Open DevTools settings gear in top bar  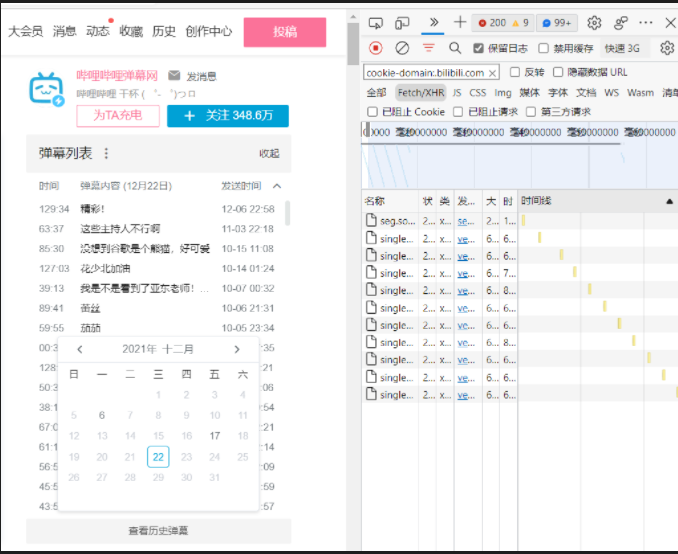[x=594, y=22]
